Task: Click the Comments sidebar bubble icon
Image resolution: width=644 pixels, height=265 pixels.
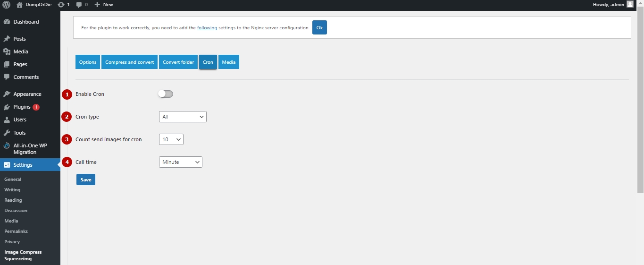Action: coord(7,77)
